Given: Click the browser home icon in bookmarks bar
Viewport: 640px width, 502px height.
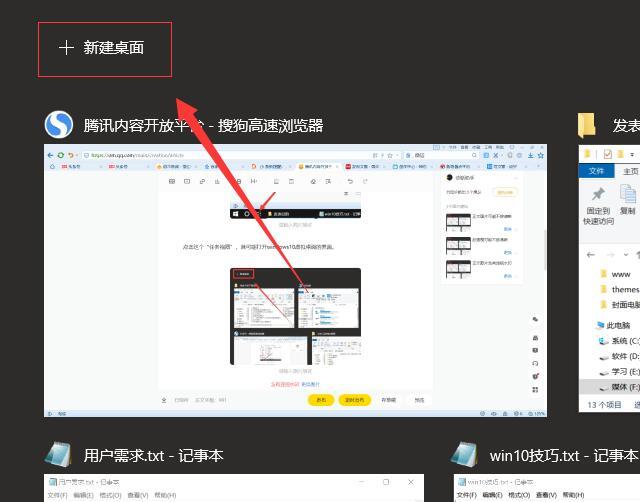Looking at the screenshot, I should pyautogui.click(x=52, y=167).
